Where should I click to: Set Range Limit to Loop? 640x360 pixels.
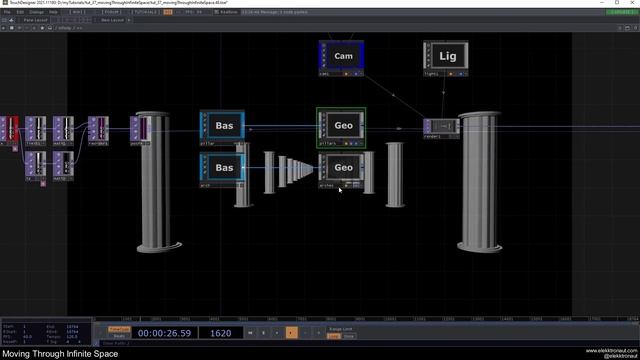(334, 336)
